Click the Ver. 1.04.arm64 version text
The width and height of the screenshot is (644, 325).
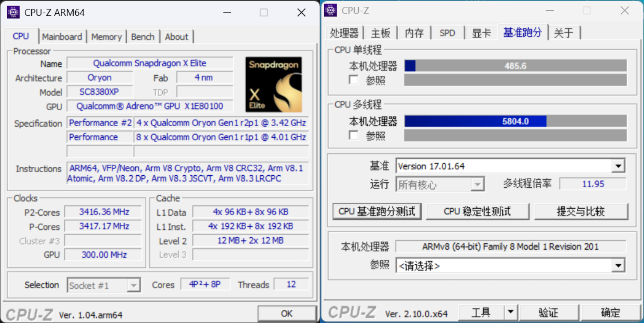pos(91,315)
